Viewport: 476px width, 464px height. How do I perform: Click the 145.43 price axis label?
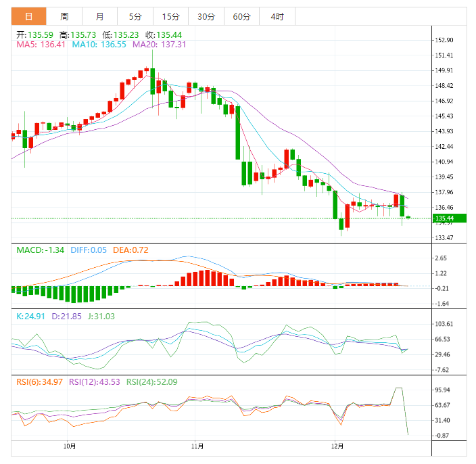[444, 116]
